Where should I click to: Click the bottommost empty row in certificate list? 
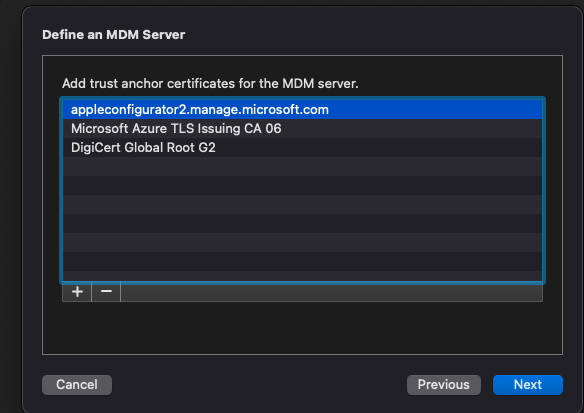pyautogui.click(x=302, y=276)
